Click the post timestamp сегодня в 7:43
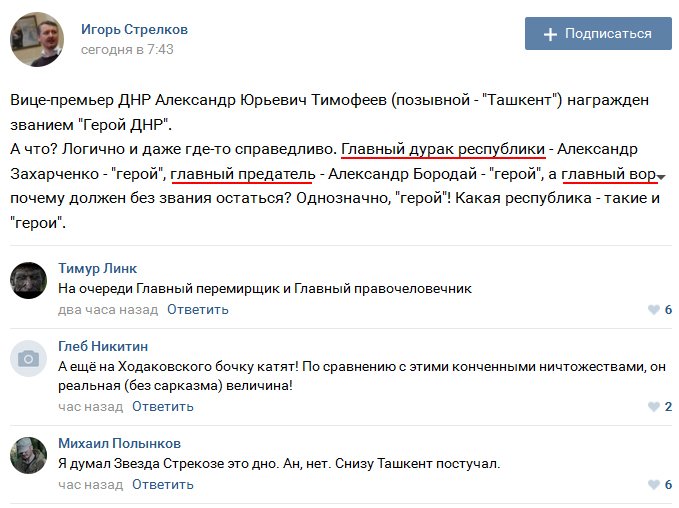The height and width of the screenshot is (508, 679). [127, 49]
